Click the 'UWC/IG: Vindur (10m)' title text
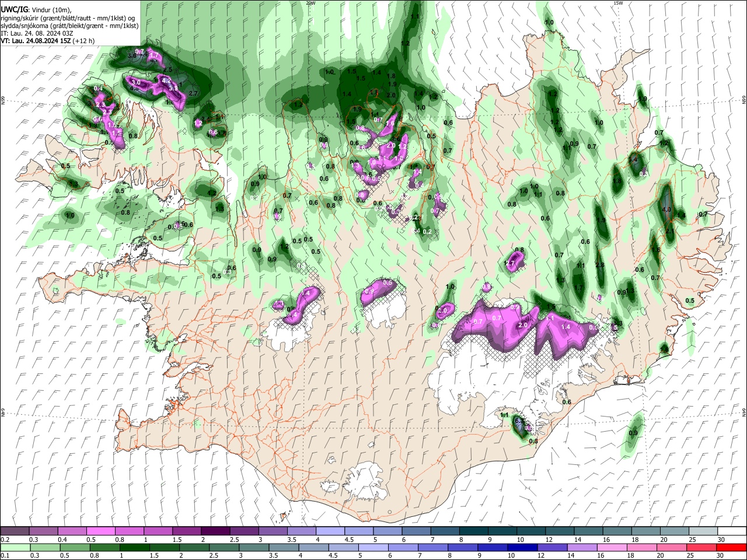This screenshot has width=747, height=560. coord(36,10)
